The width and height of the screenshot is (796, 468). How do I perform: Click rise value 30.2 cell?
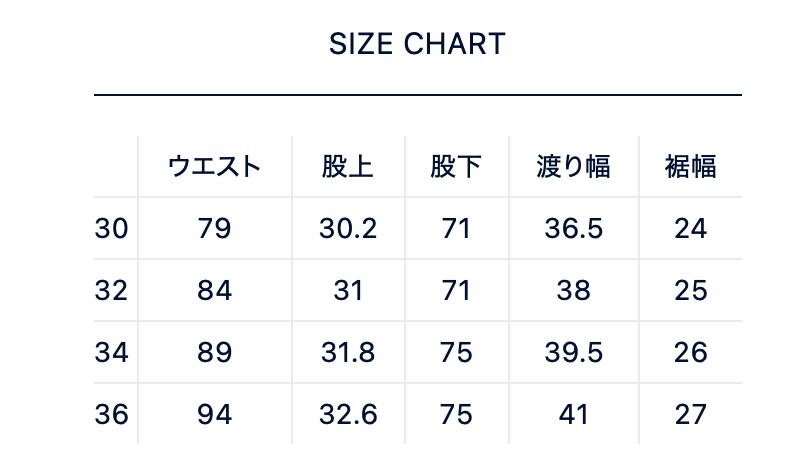click(348, 229)
